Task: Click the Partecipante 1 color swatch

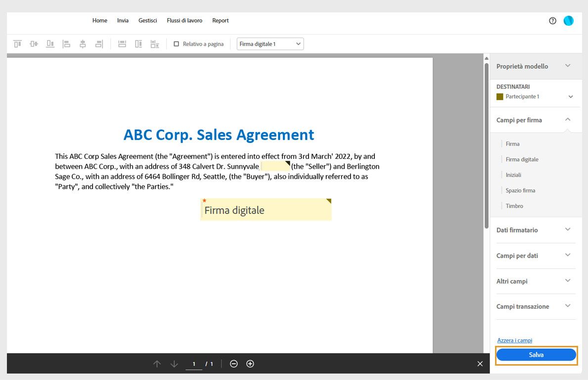Action: point(499,97)
